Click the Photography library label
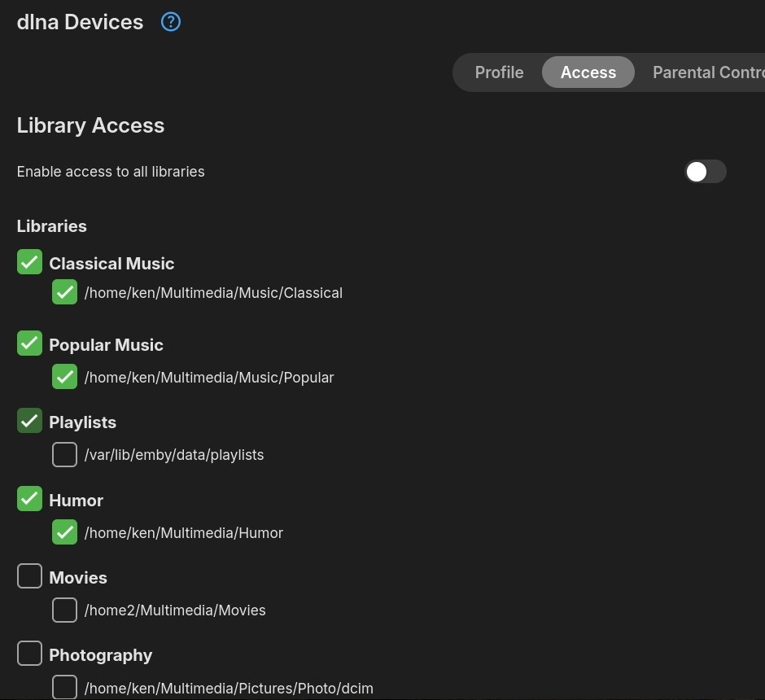Image resolution: width=765 pixels, height=700 pixels. [x=101, y=655]
